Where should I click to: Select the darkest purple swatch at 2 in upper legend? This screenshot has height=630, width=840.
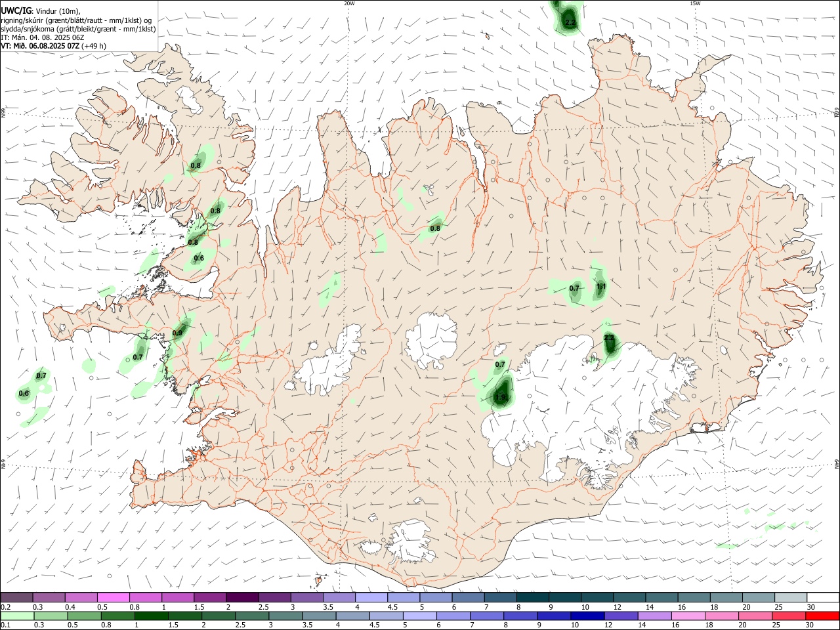[x=241, y=597]
